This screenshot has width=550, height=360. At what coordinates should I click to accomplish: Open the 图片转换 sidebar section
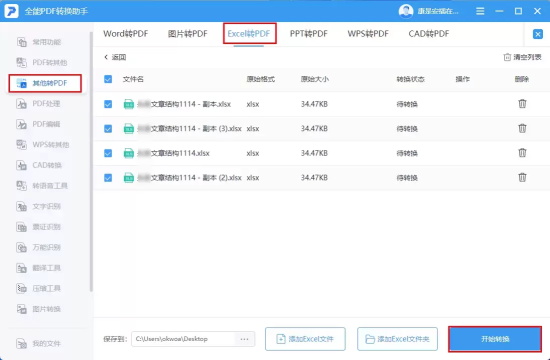click(x=39, y=309)
